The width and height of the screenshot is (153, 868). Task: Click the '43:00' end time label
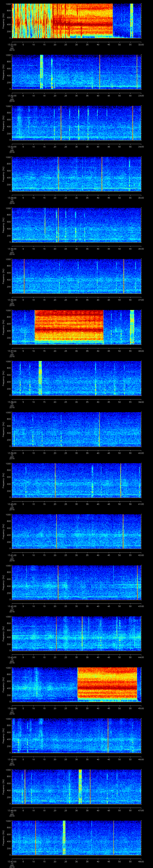(x=141, y=606)
